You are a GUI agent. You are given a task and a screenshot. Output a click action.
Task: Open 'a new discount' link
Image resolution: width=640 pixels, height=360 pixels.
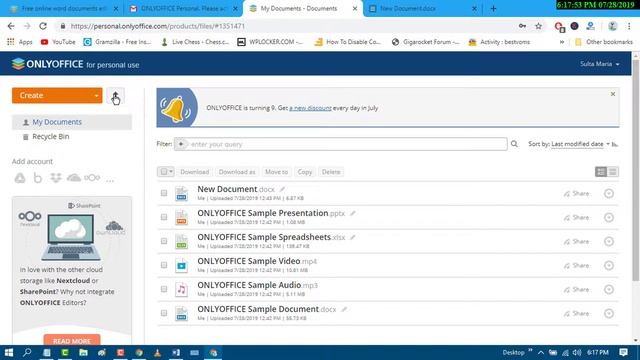click(x=310, y=108)
